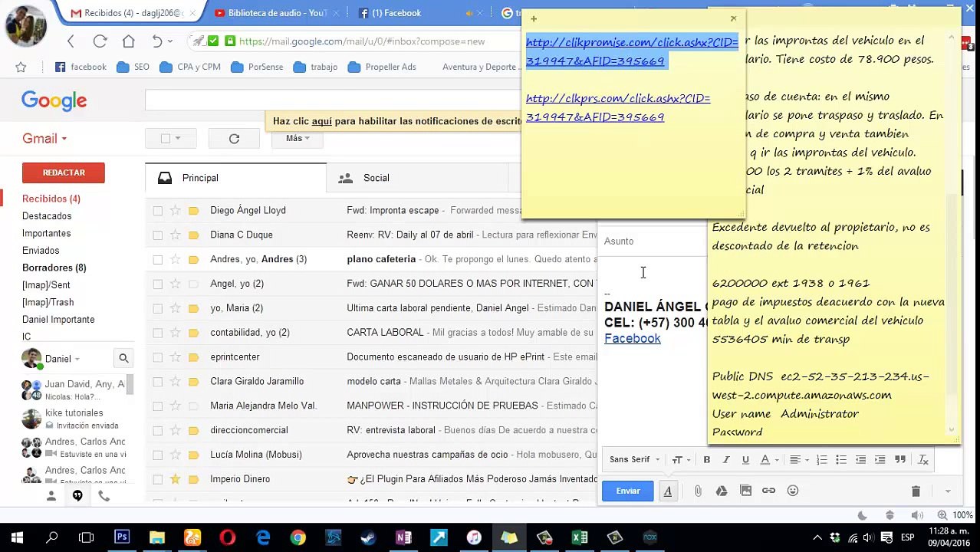Insert files using the Google Drive icon

point(722,491)
